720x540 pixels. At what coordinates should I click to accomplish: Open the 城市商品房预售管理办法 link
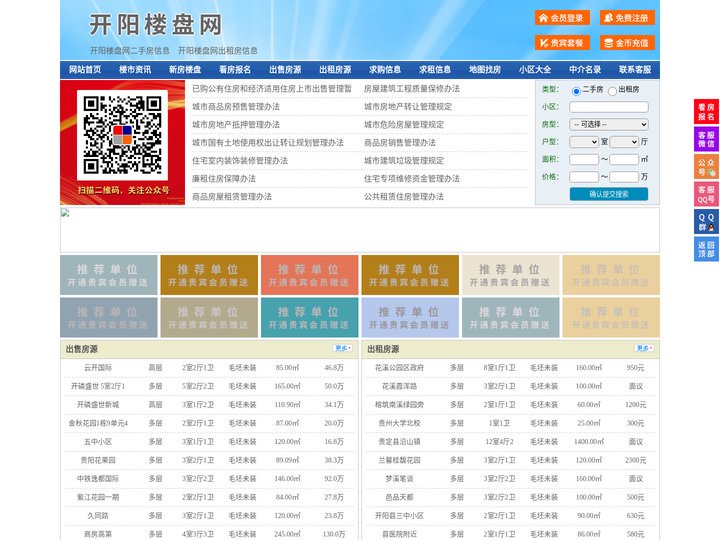[236, 107]
